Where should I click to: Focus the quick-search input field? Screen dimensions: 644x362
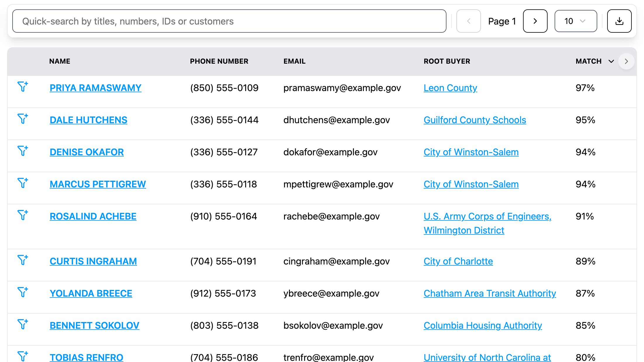coord(229,21)
